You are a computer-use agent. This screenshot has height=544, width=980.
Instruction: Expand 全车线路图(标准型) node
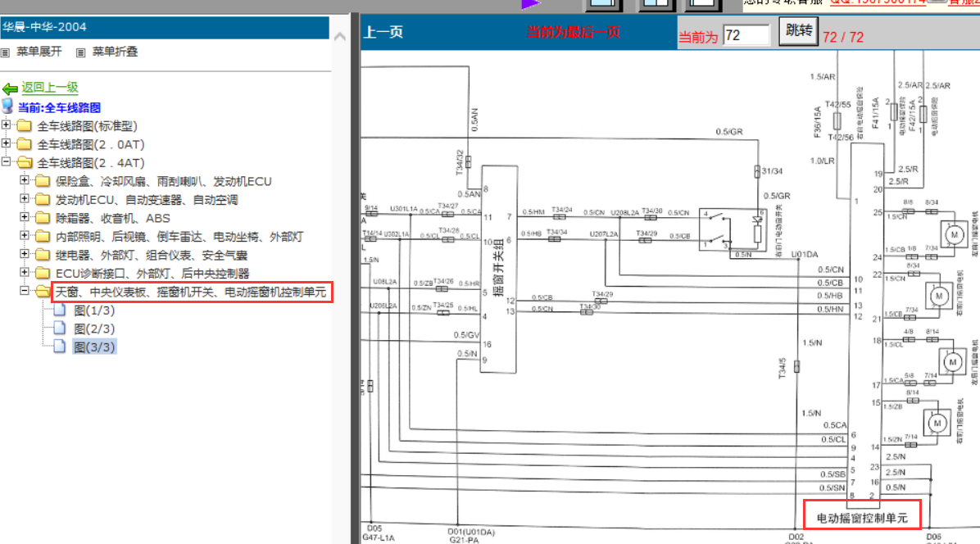pos(7,125)
